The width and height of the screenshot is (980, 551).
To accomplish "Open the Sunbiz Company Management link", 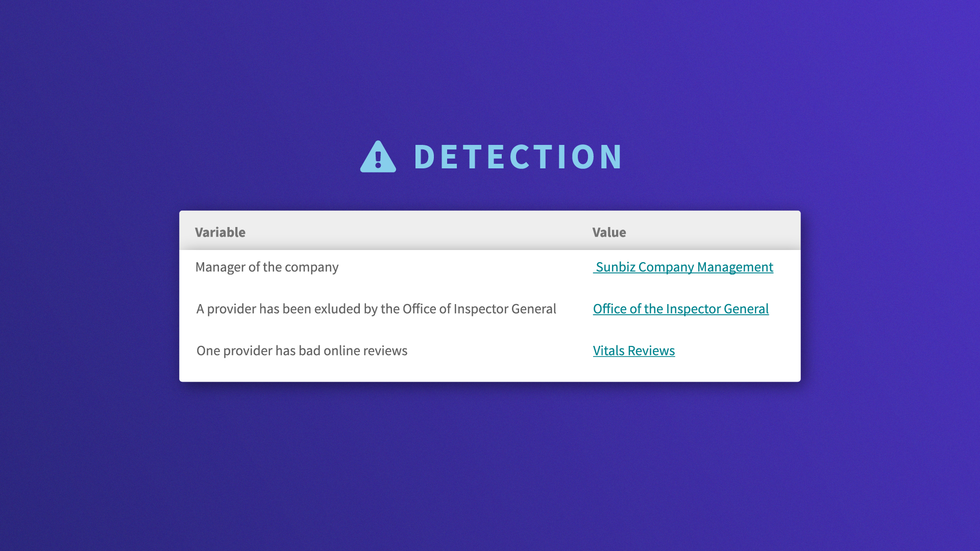I will point(683,267).
